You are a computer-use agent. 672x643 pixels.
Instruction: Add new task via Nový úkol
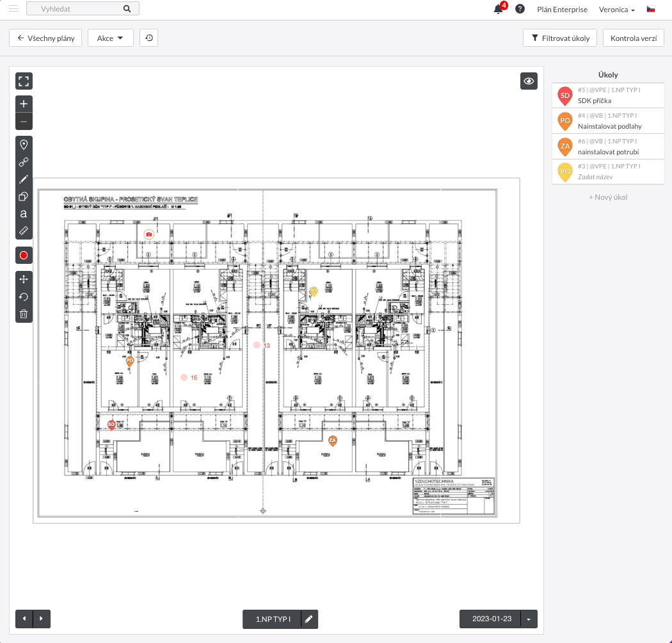608,197
